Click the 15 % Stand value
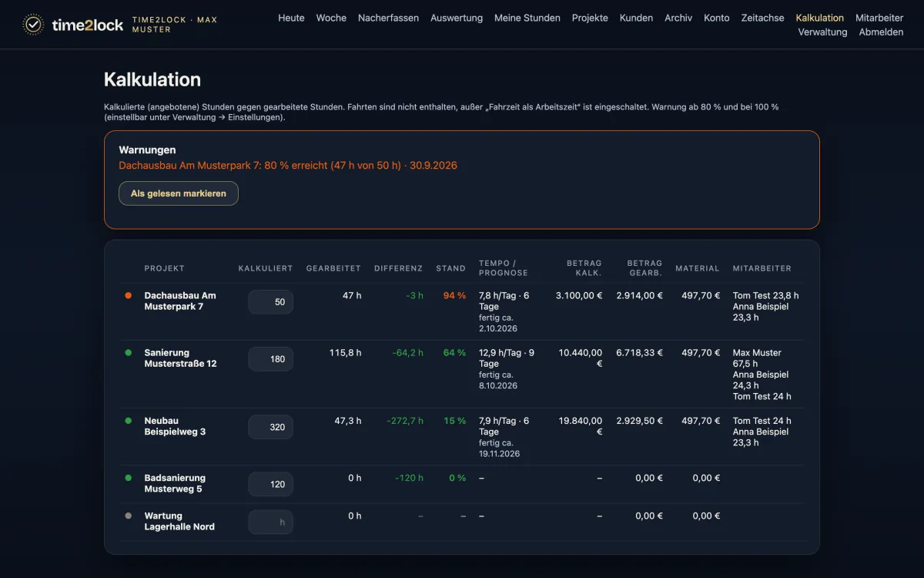 pos(454,421)
